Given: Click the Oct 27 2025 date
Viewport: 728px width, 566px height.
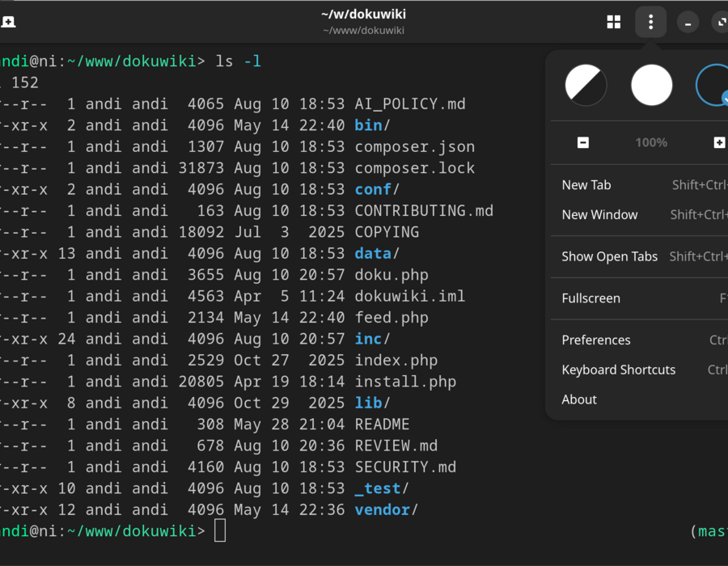Looking at the screenshot, I should click(x=290, y=360).
